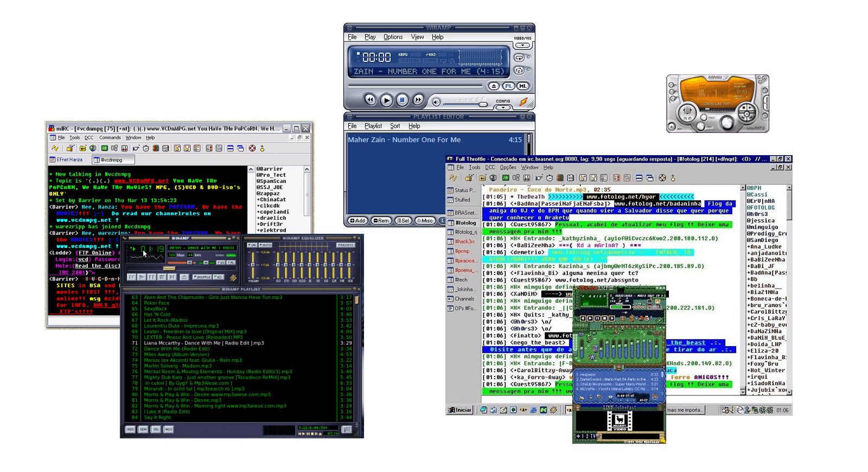Select track 64 Poker Face

pyautogui.click(x=241, y=303)
